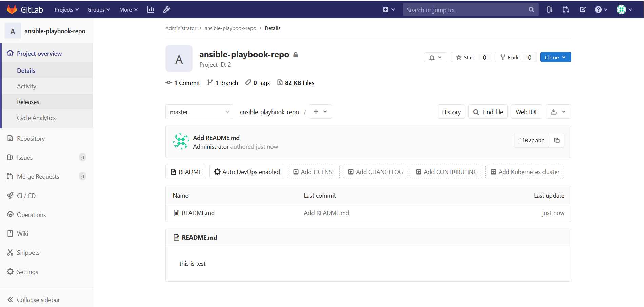644x307 pixels.
Task: Open the Instance Statistics chart icon
Action: tap(150, 9)
